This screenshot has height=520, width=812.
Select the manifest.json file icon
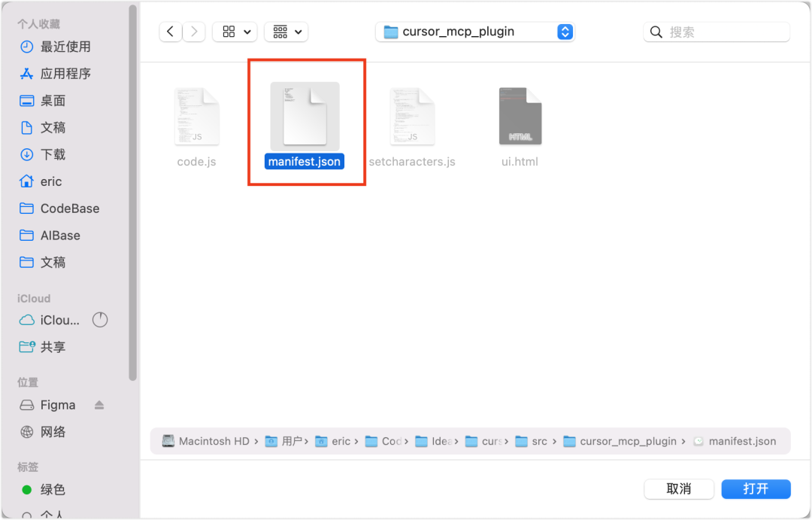pos(304,116)
